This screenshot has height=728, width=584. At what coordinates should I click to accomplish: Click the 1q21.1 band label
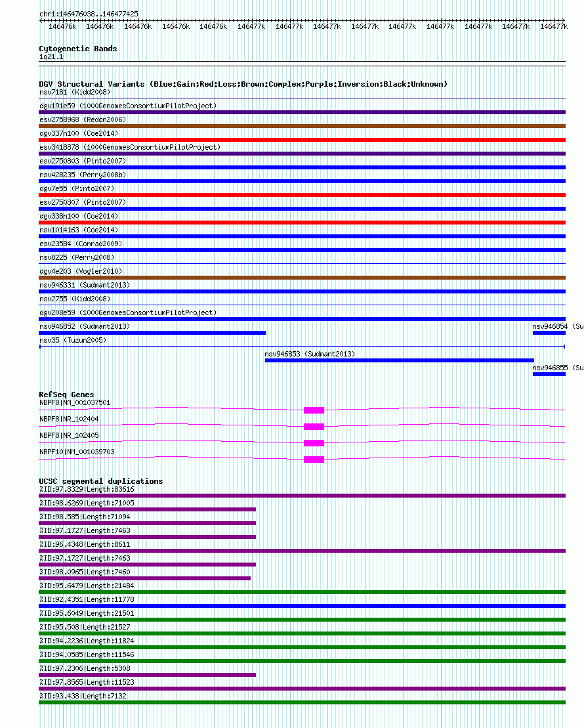(x=51, y=56)
